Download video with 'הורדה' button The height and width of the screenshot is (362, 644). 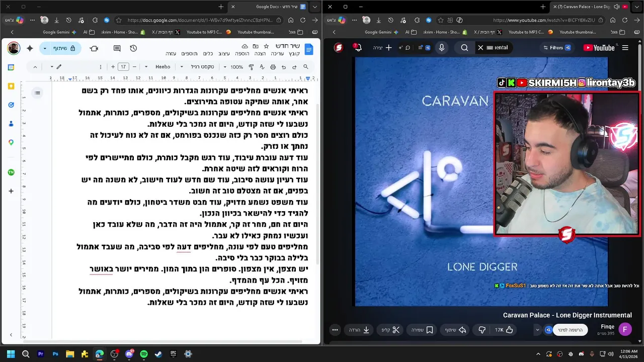[360, 330]
